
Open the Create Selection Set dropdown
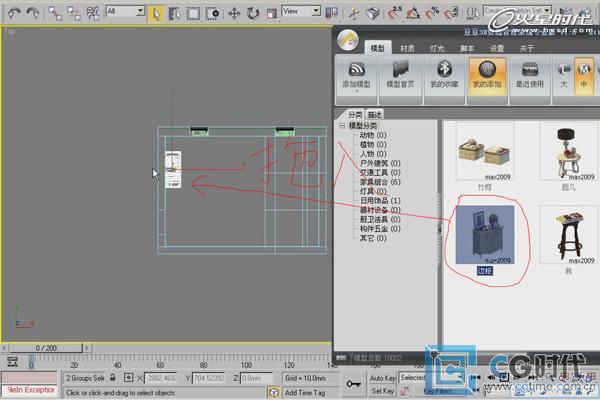pyautogui.click(x=517, y=10)
